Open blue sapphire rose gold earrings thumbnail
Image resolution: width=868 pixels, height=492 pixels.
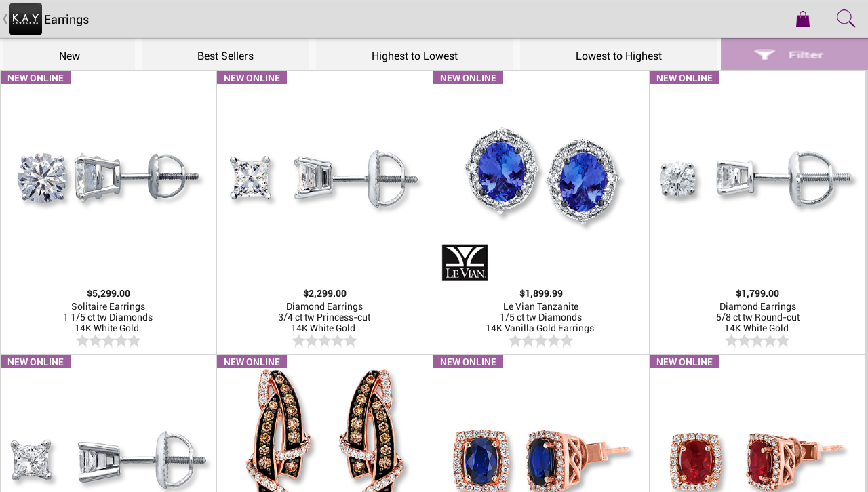click(x=541, y=457)
